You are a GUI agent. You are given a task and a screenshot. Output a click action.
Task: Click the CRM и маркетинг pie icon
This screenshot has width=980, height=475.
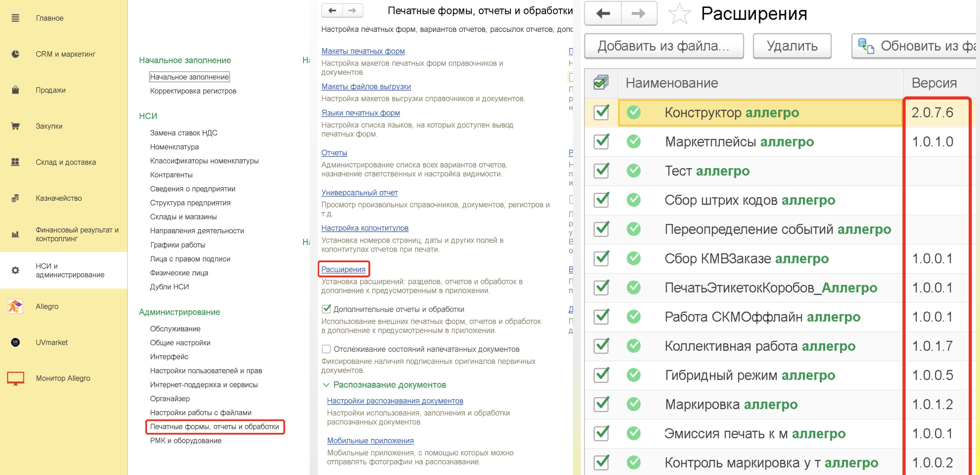pyautogui.click(x=15, y=54)
